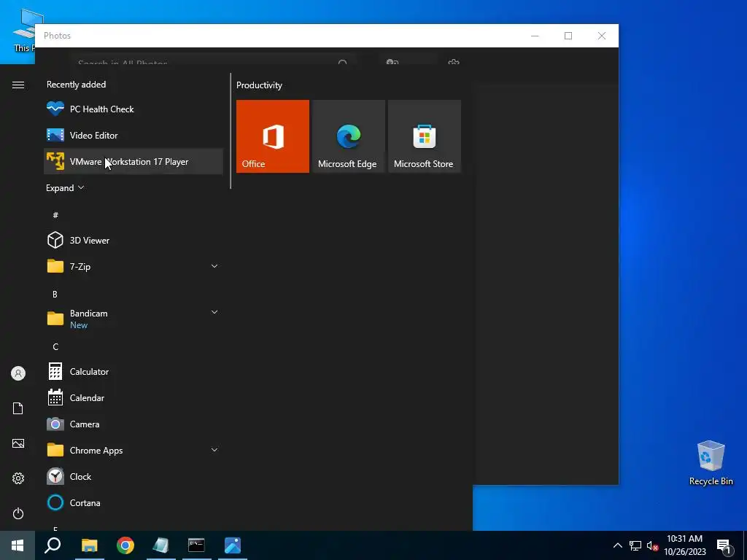
Task: Open the network tray icon
Action: tap(635, 545)
